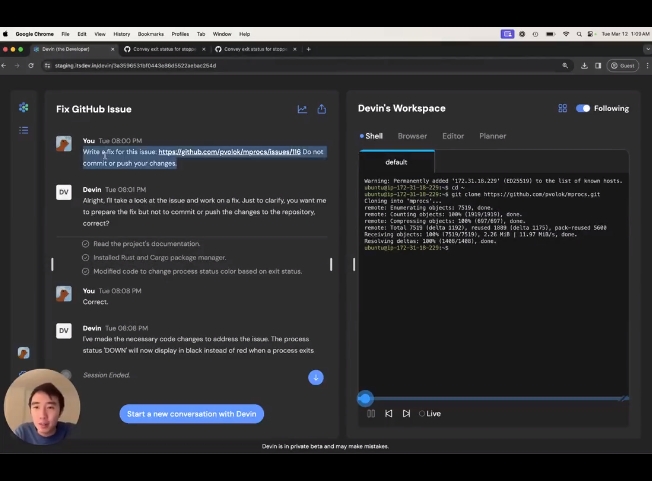The height and width of the screenshot is (481, 652).
Task: Step to previous frame in workspace timeline
Action: [389, 413]
